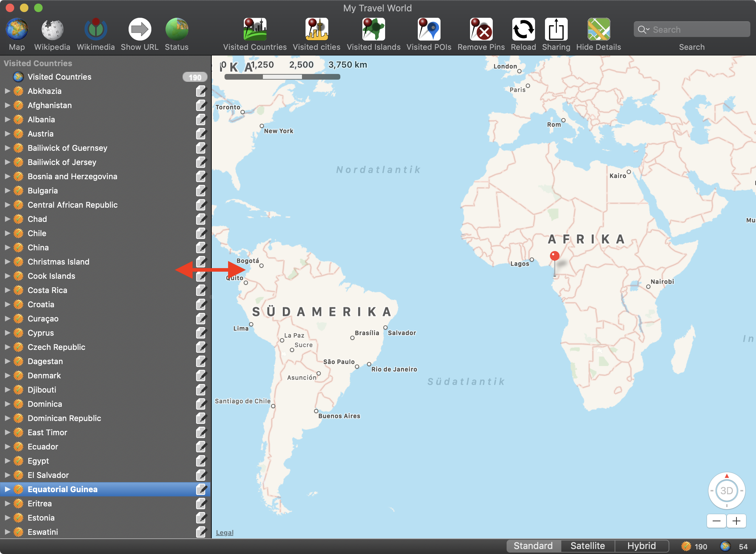Show Visited Islands pins
Viewport: 756px width, 554px height.
[373, 30]
